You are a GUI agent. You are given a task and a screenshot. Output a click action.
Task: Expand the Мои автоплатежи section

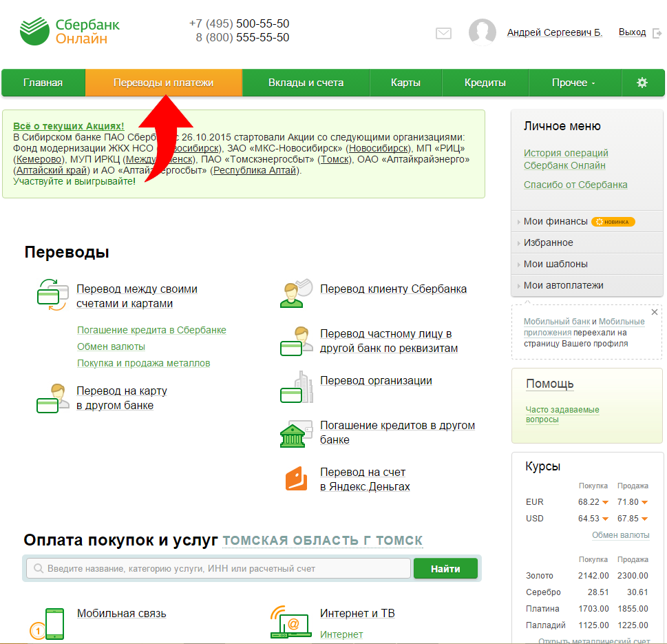pos(563,285)
